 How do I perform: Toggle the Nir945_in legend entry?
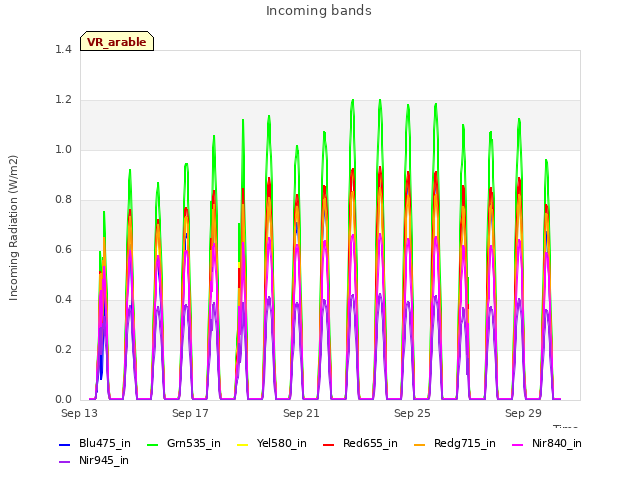[x=94, y=461]
